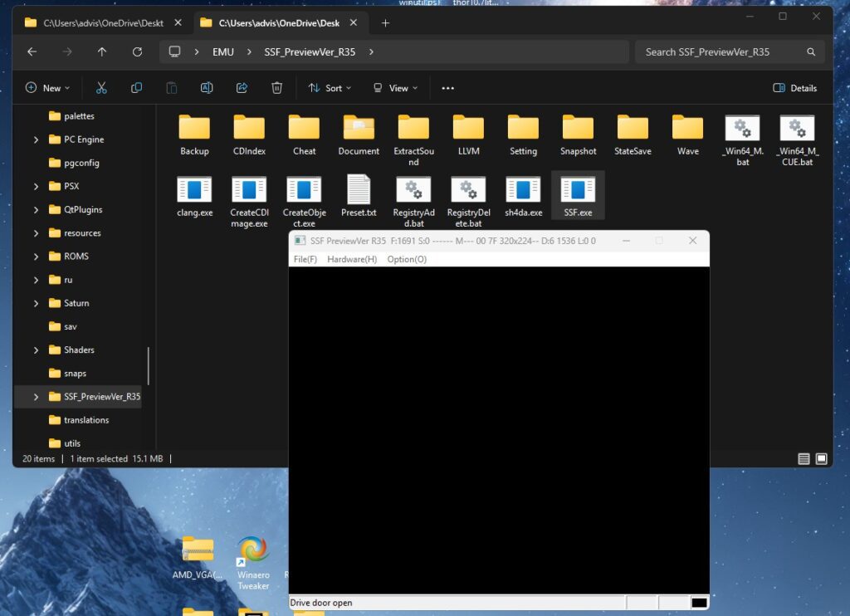Select the SSF.exe file icon
The height and width of the screenshot is (616, 850).
[x=578, y=196]
